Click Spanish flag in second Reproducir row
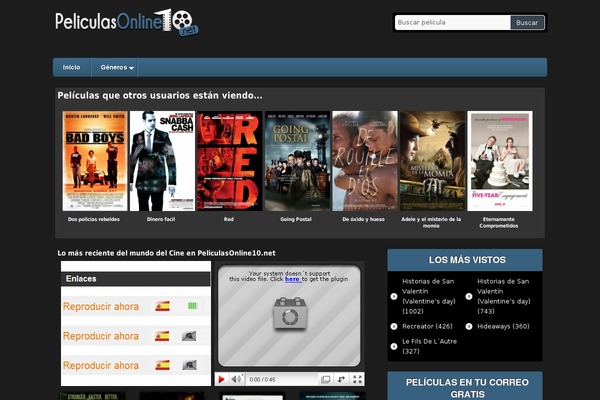Image resolution: width=600 pixels, height=400 pixels. click(x=162, y=336)
